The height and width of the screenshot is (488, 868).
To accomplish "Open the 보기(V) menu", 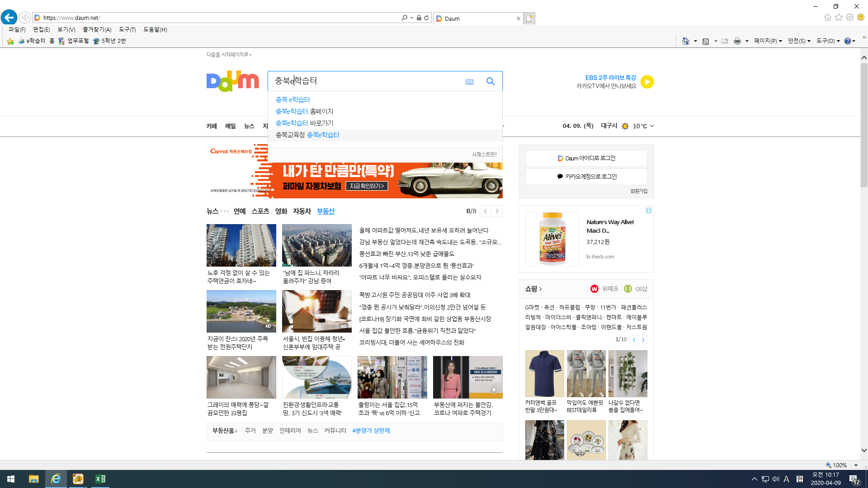I will point(66,29).
